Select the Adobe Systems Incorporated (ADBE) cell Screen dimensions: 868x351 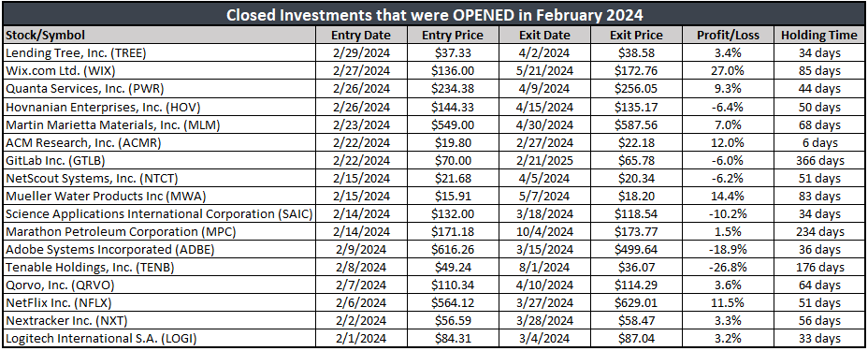coord(159,249)
